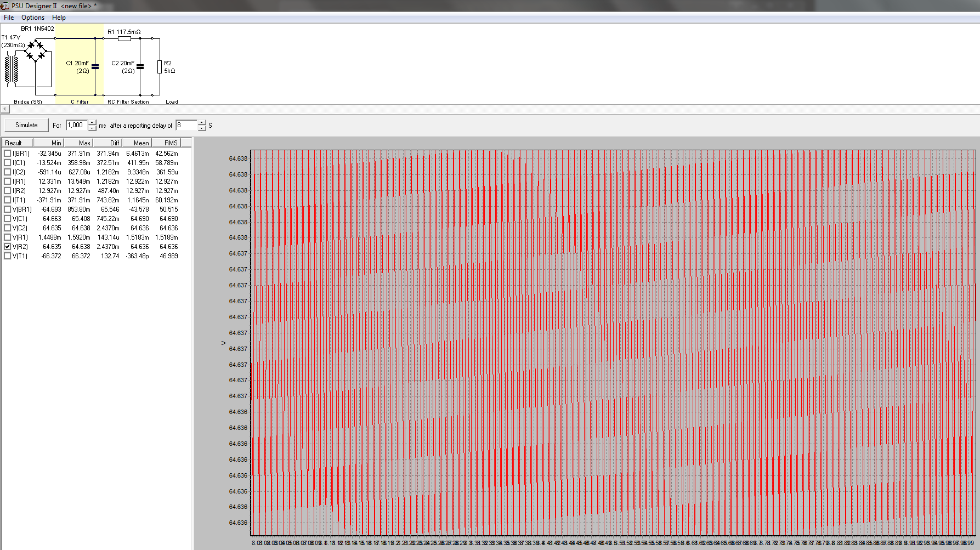This screenshot has height=550, width=980.
Task: Uncheck the V(R2) result checkbox
Action: [7, 247]
